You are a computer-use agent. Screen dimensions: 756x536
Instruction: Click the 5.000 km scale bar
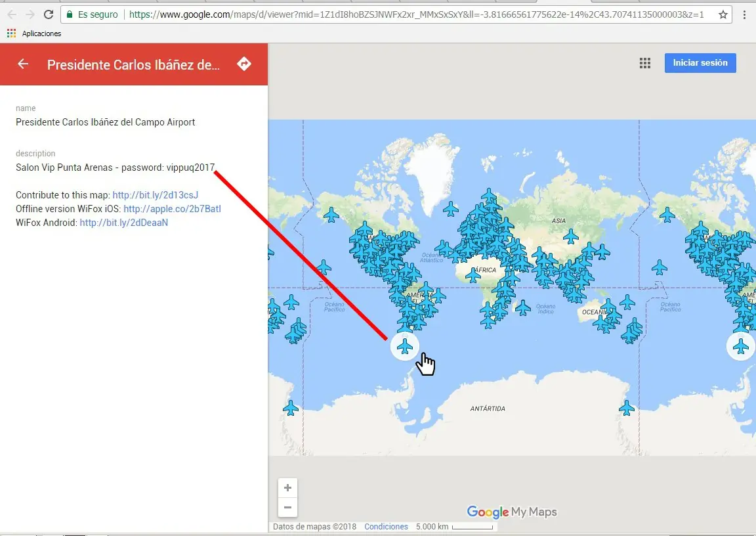454,526
